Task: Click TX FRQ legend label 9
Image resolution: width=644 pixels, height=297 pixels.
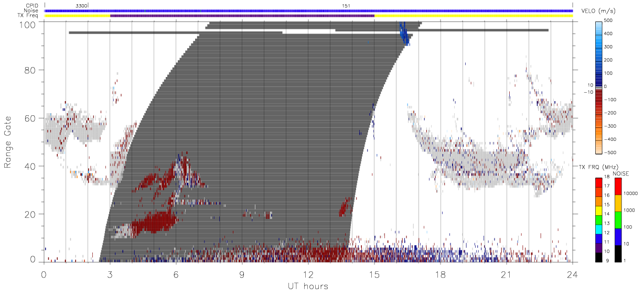Action: click(607, 261)
